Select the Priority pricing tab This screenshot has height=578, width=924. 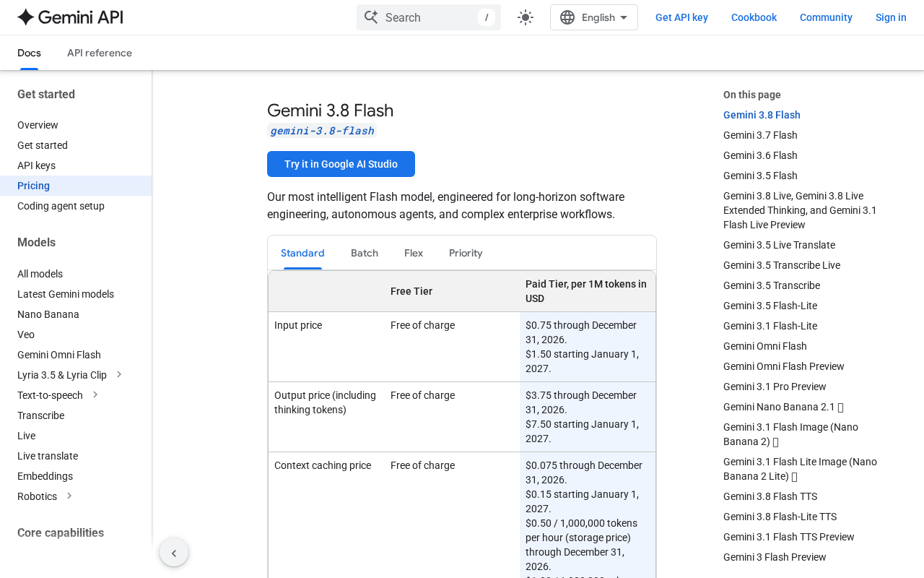click(x=466, y=253)
